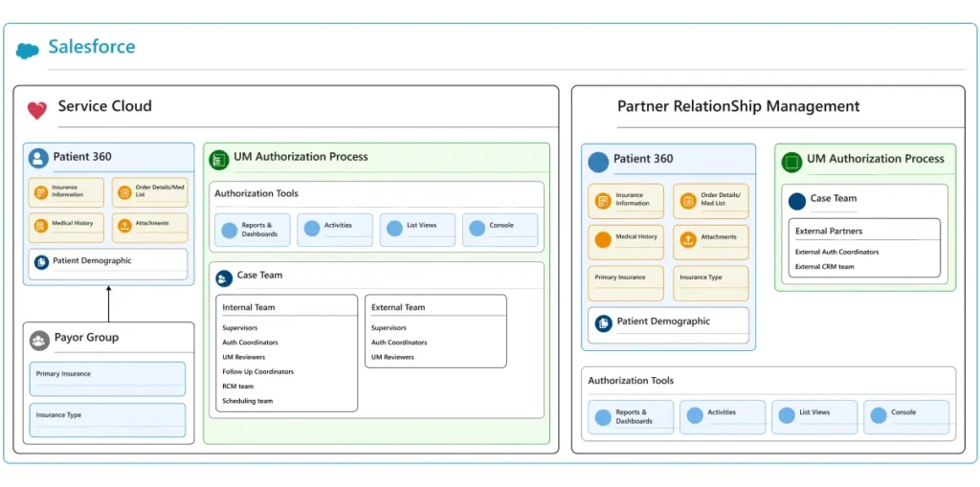Click Patient Demographic icon in Partner Relationship Management
Viewport: 980px width, 487px height.
(603, 323)
